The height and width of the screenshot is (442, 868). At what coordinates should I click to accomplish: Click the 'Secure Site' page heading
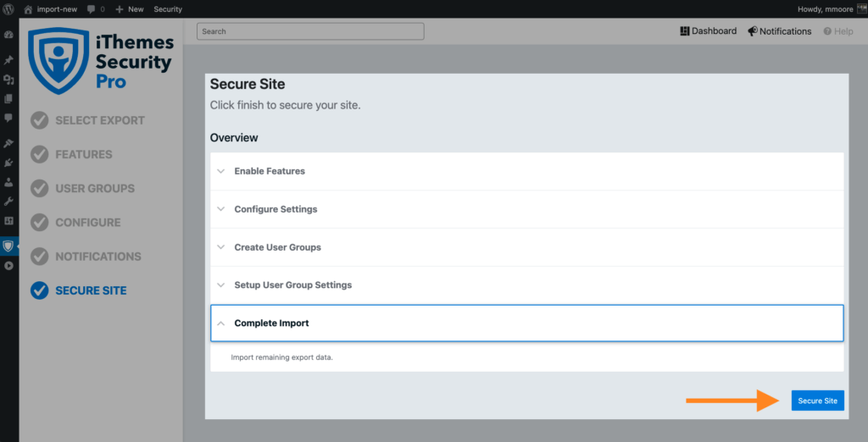pyautogui.click(x=248, y=84)
